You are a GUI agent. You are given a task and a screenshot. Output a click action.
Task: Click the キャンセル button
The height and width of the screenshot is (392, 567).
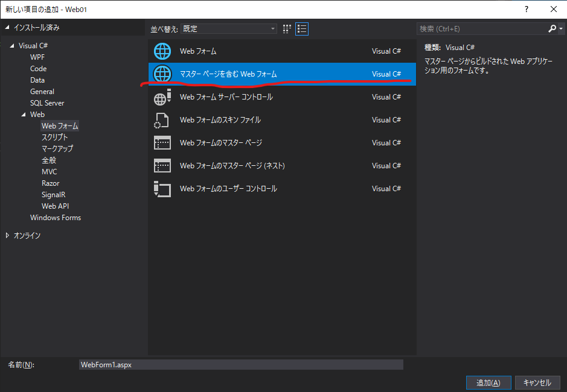click(x=537, y=382)
